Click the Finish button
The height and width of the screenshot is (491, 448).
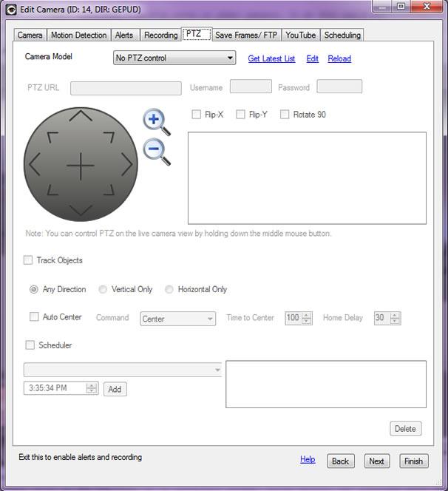click(x=413, y=461)
